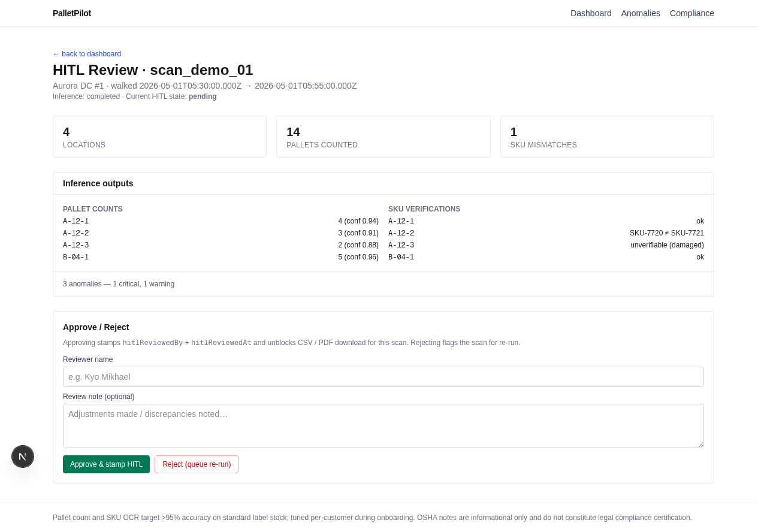Select pallet count row A-12-1

221,221
